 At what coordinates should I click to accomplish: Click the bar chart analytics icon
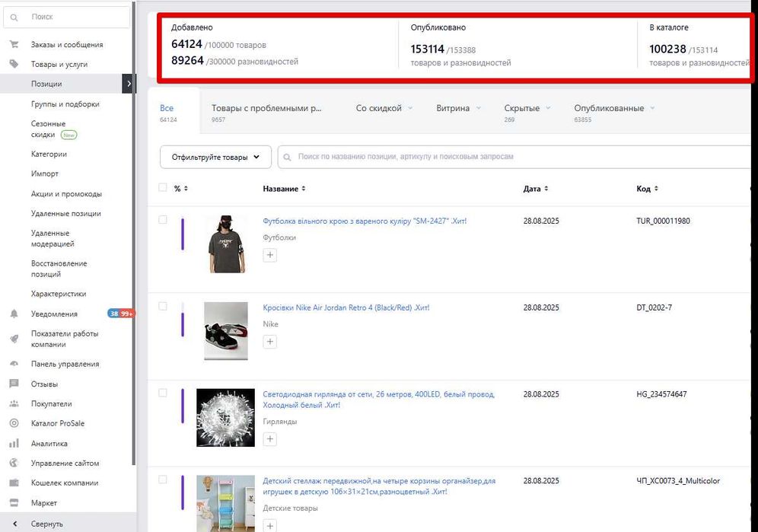tap(14, 444)
